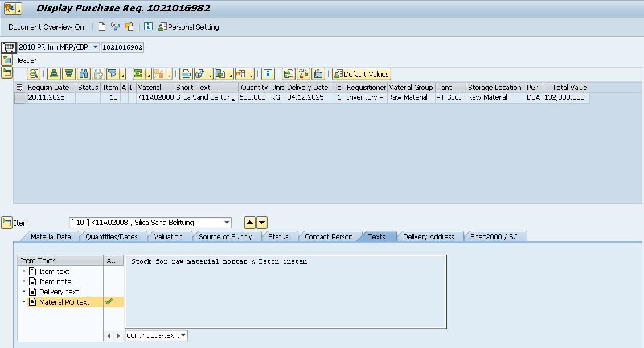Screen dimensions: 644x348
Task: Click the Default Values button
Action: click(x=362, y=74)
